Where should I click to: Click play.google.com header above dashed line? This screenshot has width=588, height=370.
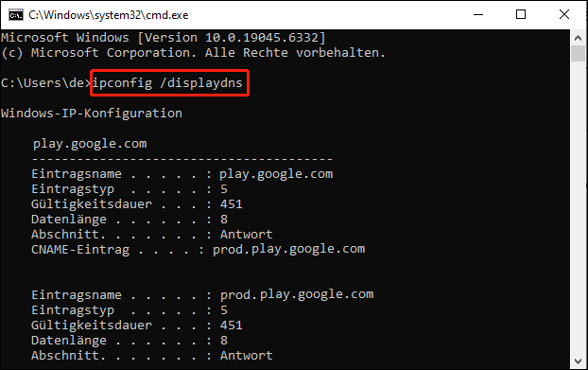[x=90, y=144]
